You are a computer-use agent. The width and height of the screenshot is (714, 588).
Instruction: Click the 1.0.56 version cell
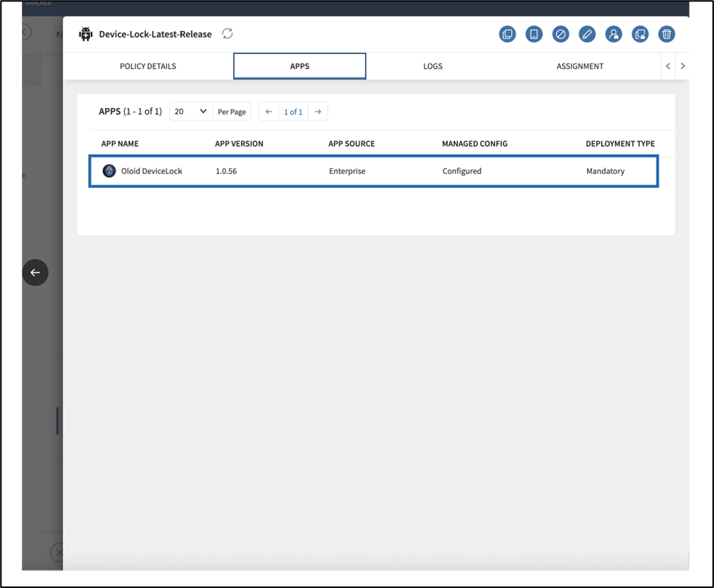[x=226, y=171]
